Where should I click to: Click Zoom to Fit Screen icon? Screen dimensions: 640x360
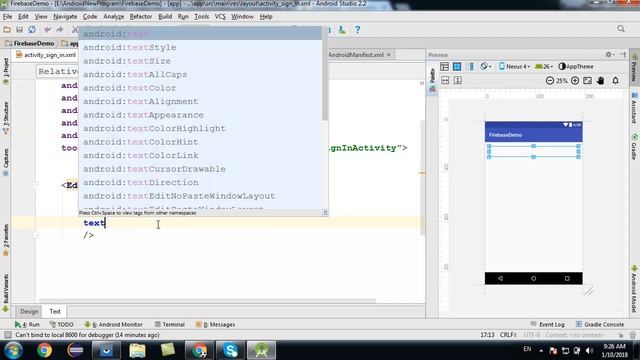587,80
